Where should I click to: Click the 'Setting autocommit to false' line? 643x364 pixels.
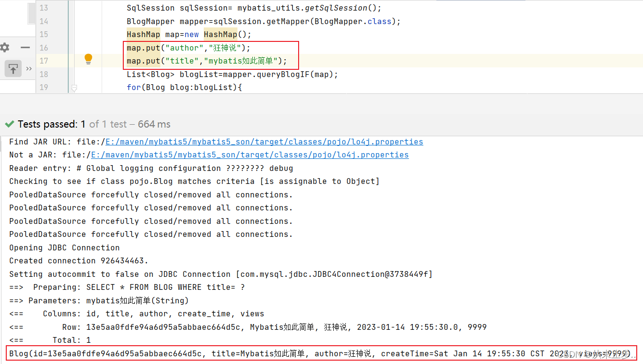[221, 274]
